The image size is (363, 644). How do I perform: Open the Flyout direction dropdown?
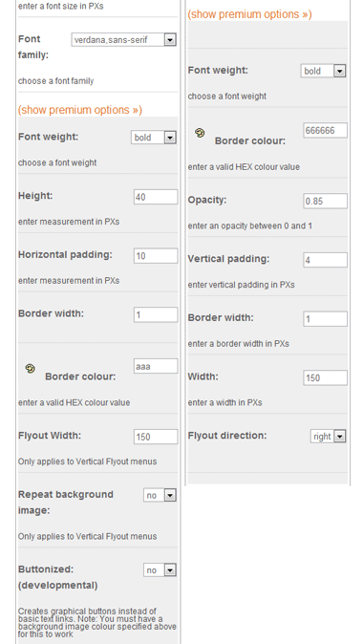tap(328, 436)
